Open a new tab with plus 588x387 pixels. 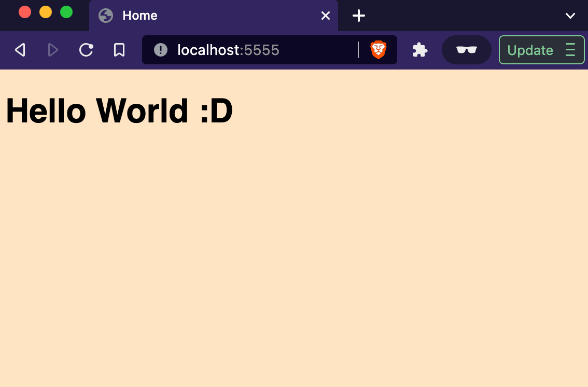pos(359,16)
